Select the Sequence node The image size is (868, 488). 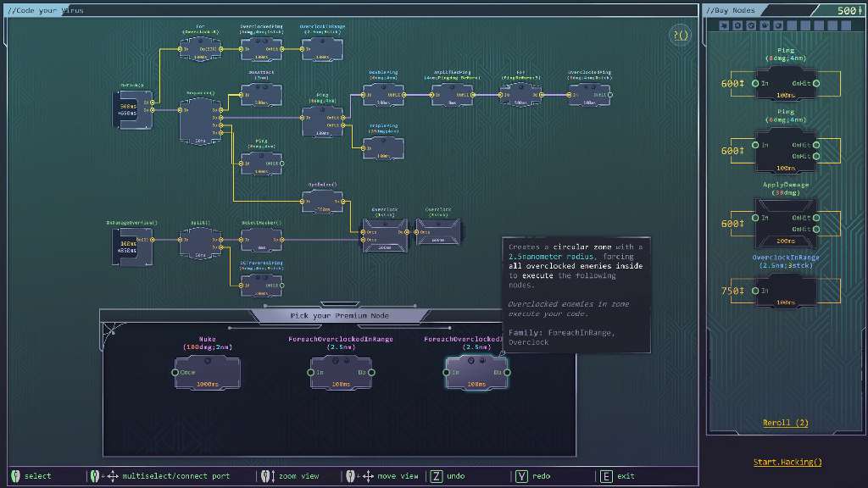[x=200, y=122]
